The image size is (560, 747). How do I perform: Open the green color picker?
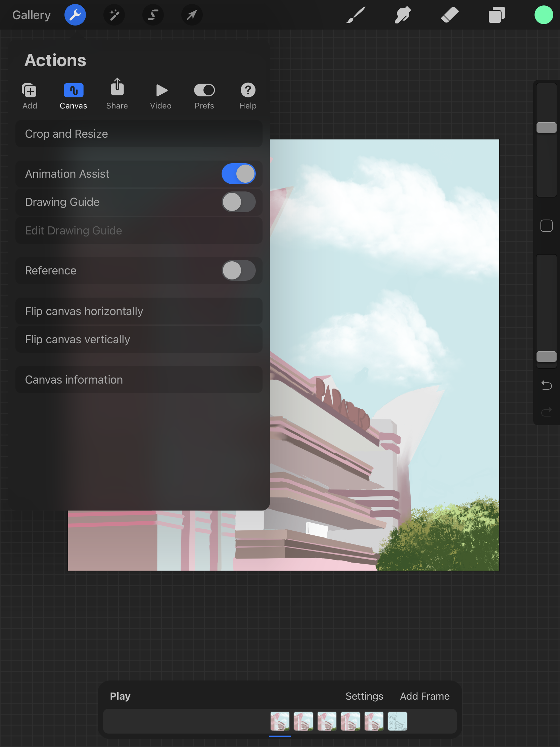click(544, 15)
